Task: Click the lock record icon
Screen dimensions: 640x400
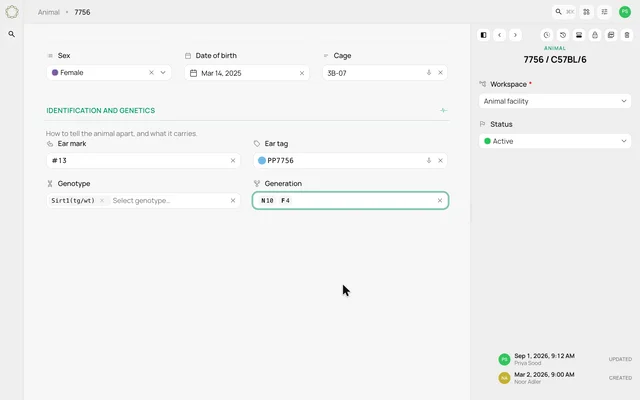Action: 595,35
